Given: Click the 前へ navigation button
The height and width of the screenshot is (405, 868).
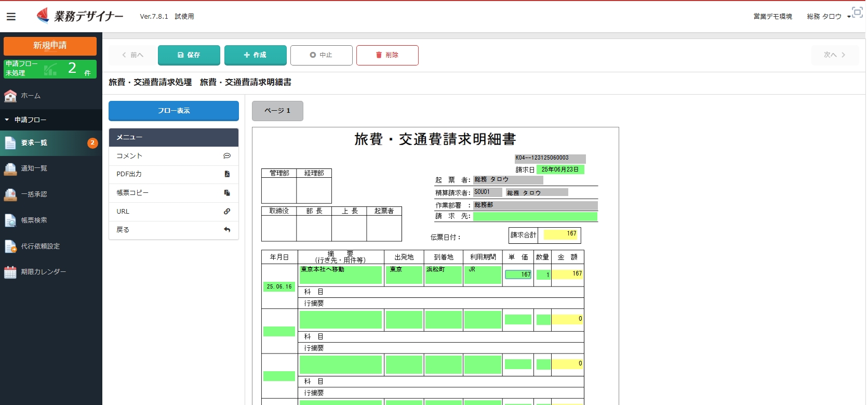Looking at the screenshot, I should [132, 55].
